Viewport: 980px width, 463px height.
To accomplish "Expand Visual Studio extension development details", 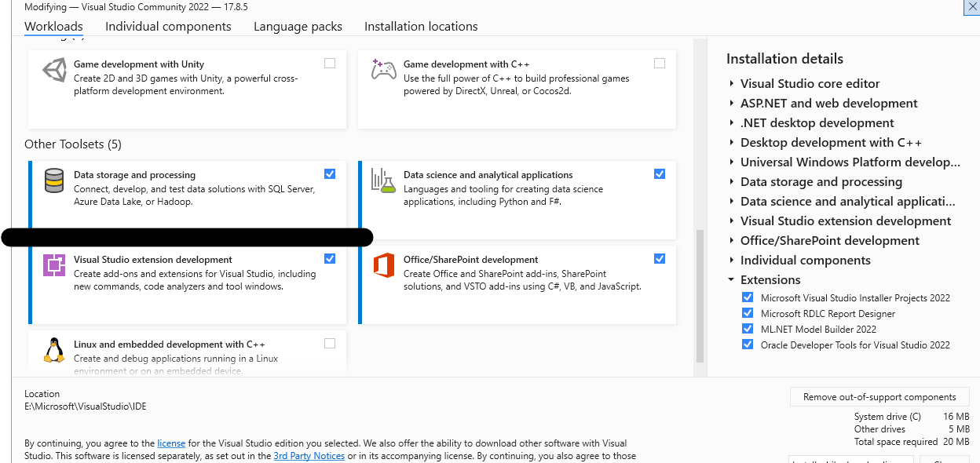I will [x=731, y=221].
